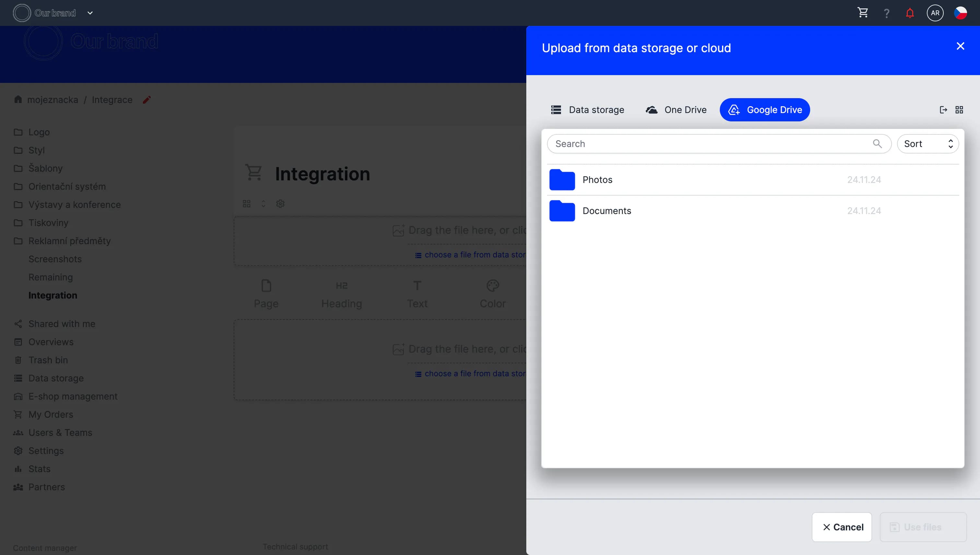Viewport: 980px width, 555px height.
Task: Open the Documents folder
Action: [607, 211]
